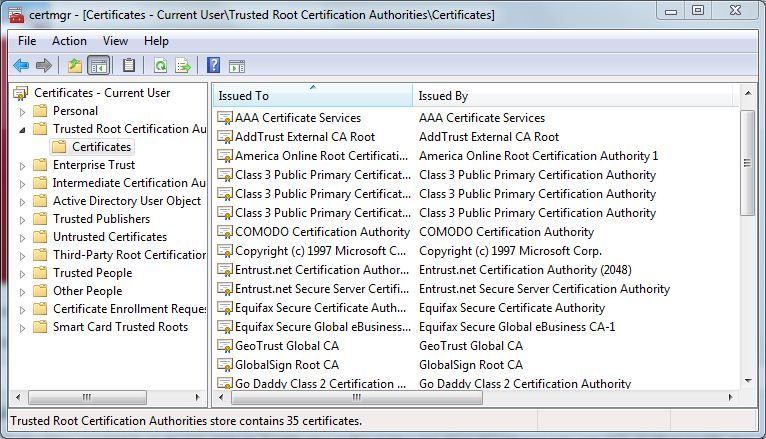Open the View menu

click(115, 41)
